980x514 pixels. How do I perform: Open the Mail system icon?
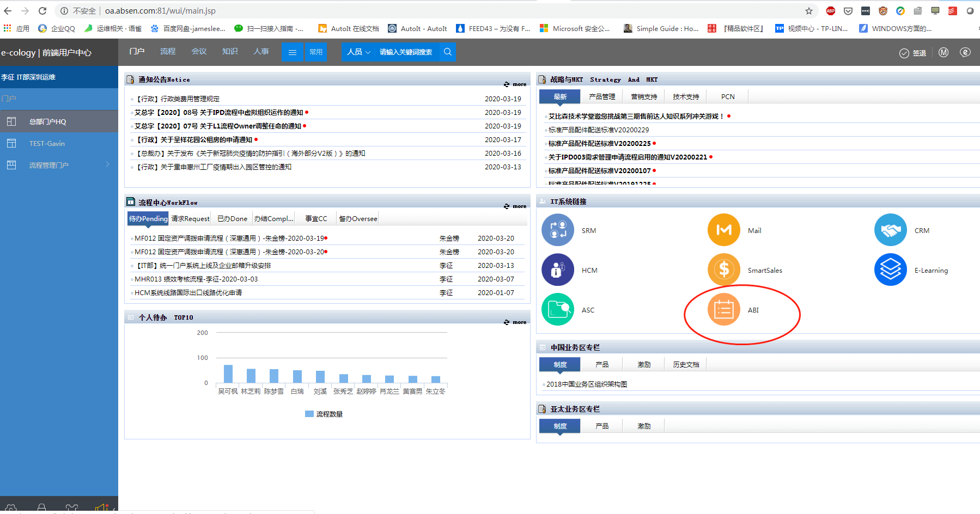[723, 230]
